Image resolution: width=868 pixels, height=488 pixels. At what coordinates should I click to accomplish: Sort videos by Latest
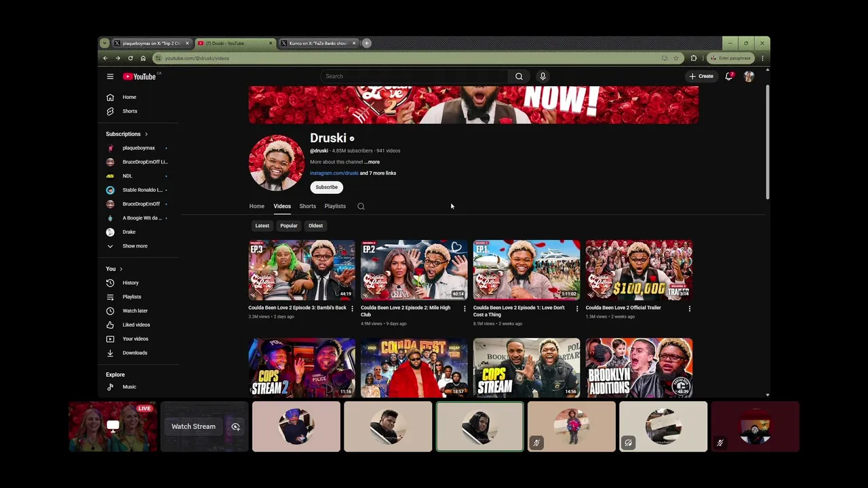click(262, 226)
